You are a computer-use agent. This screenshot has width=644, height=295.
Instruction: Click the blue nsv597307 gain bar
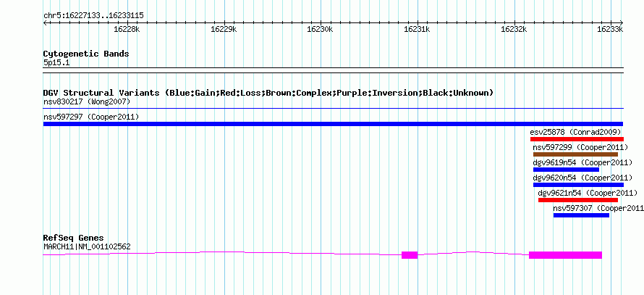point(581,215)
